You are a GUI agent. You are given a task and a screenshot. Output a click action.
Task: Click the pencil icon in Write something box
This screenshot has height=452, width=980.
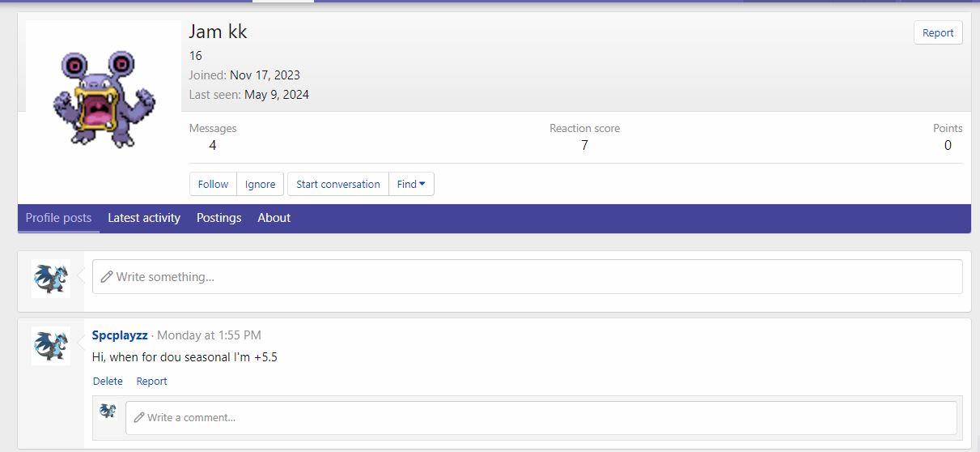tap(106, 277)
